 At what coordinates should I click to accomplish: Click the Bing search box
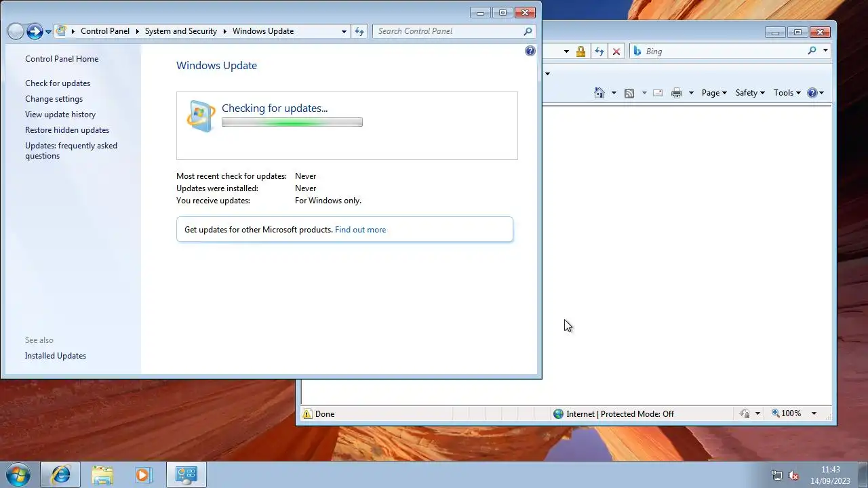(722, 52)
